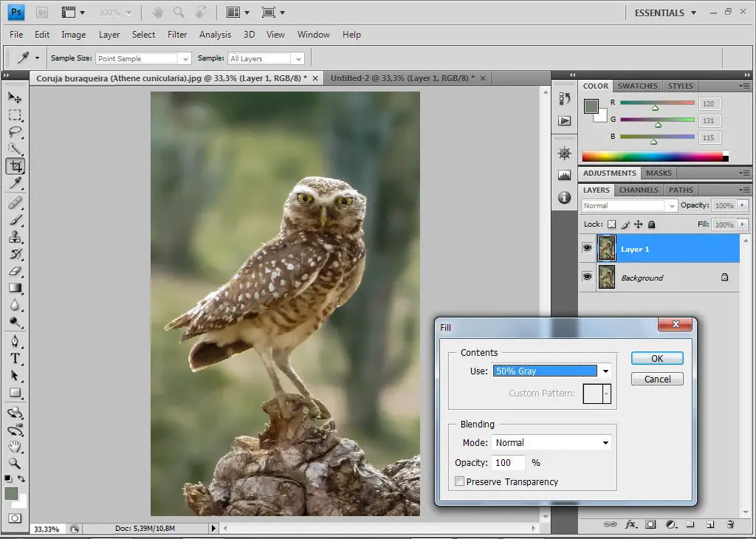Select the Horizontal Type tool

pos(15,359)
